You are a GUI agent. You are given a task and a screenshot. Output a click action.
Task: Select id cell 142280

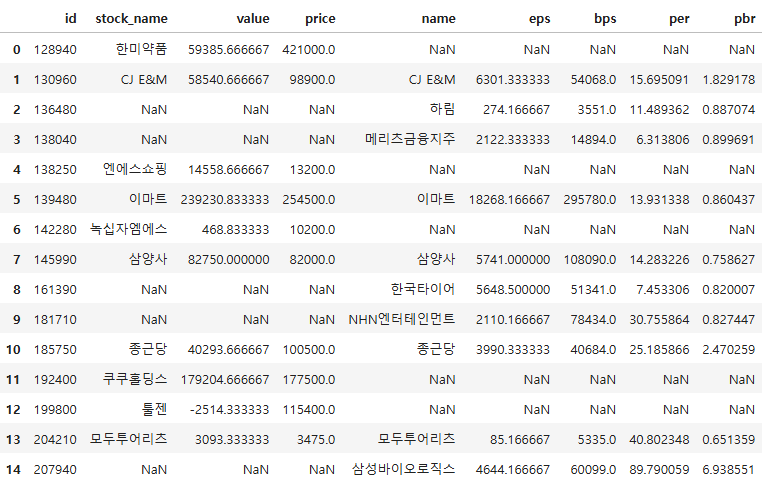point(55,230)
